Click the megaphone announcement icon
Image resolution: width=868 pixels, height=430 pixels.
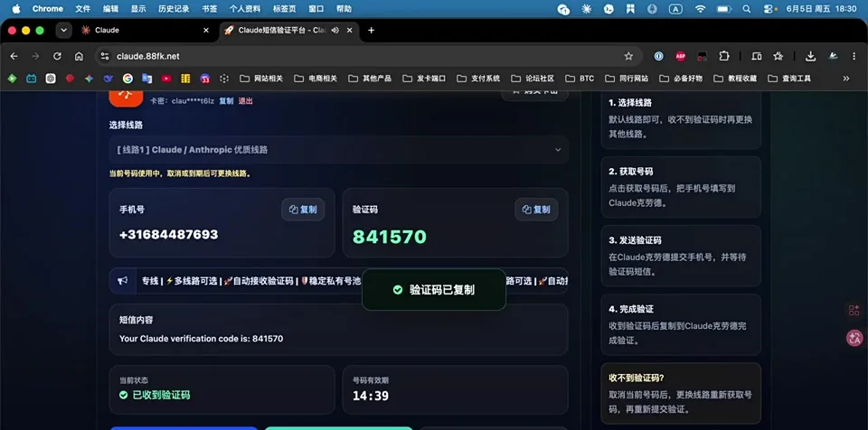click(122, 281)
